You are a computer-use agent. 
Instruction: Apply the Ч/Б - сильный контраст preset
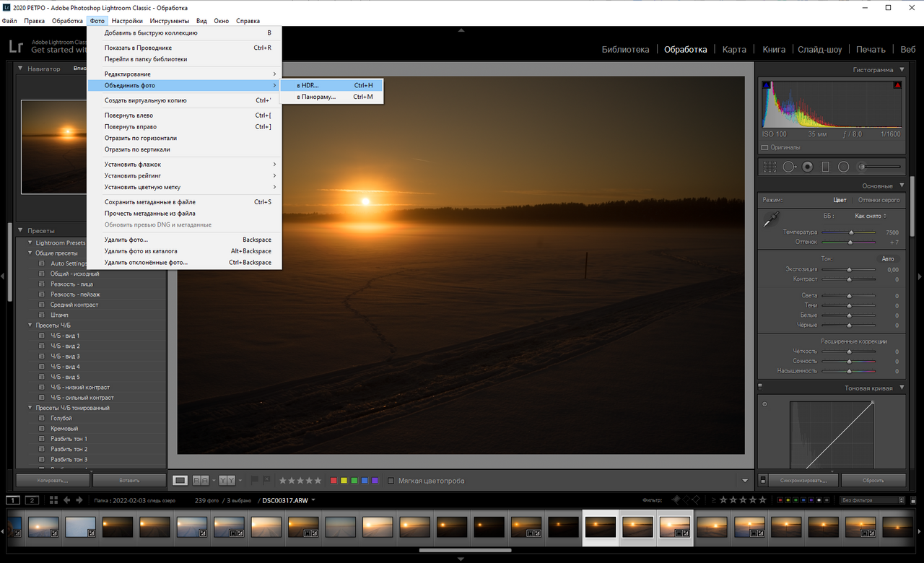[82, 398]
